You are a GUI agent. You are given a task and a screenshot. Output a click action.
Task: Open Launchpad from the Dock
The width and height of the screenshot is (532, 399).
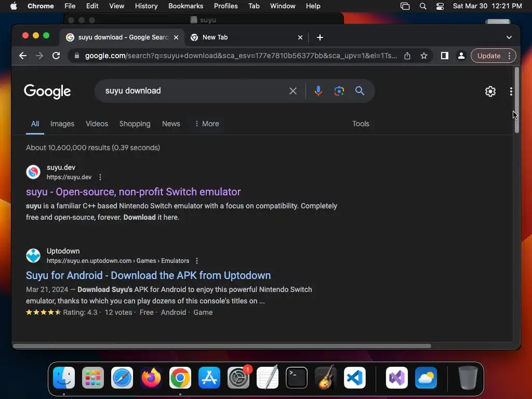[93, 378]
